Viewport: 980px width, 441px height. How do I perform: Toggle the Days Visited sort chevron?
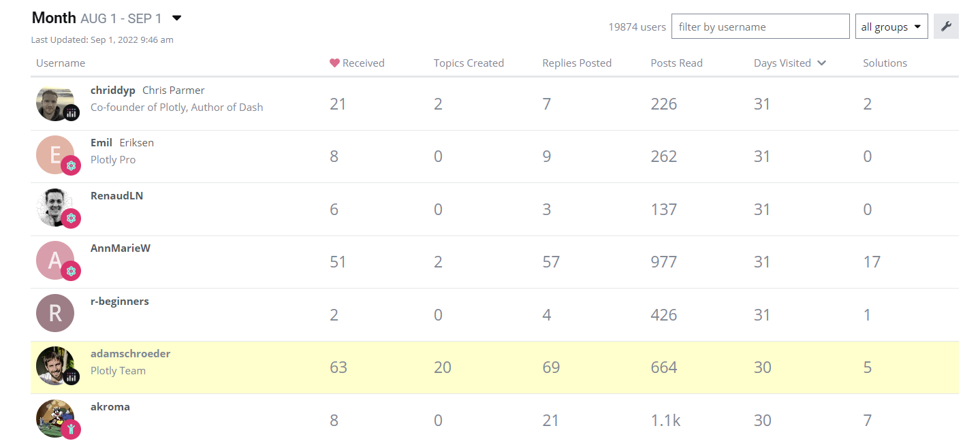[821, 63]
